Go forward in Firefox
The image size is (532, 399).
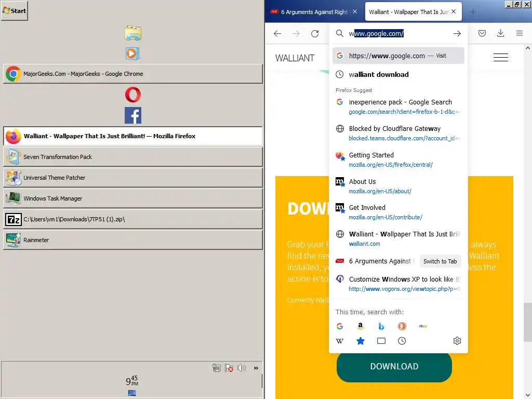tap(296, 33)
